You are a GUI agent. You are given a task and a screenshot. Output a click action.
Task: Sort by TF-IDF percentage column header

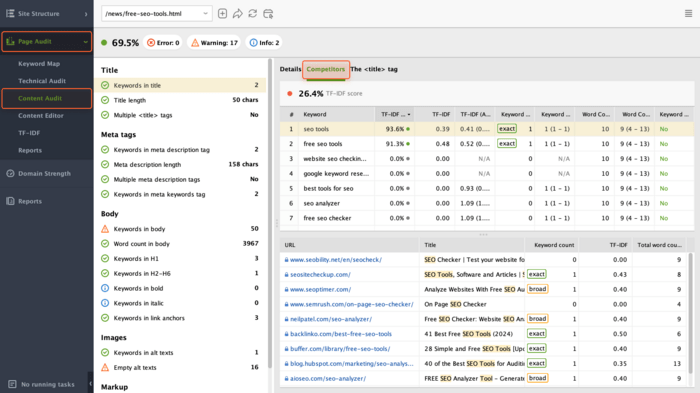tap(395, 114)
